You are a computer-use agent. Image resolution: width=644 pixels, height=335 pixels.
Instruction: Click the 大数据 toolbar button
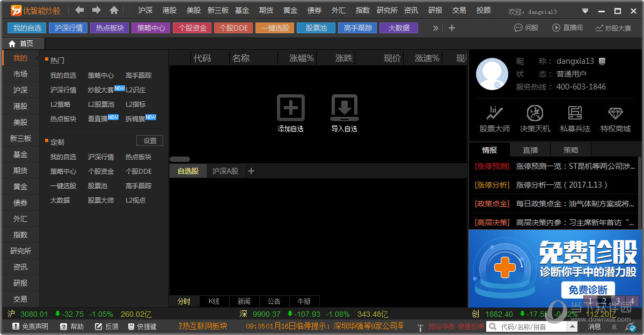(399, 28)
